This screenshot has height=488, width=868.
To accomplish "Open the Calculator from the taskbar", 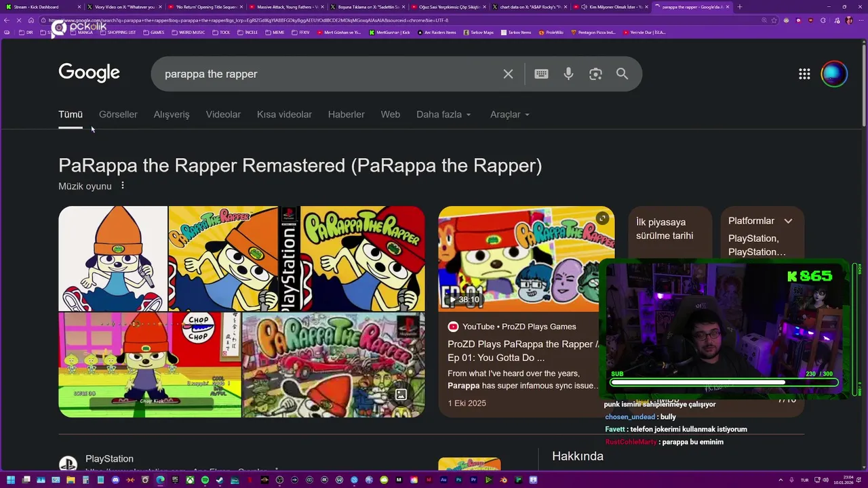I will (x=85, y=480).
